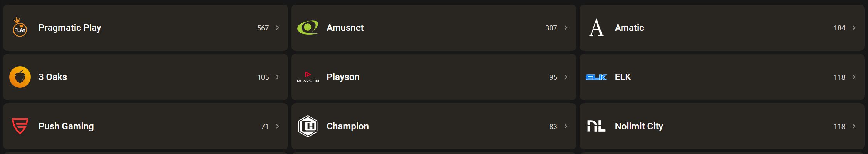
Task: Click the chevron beside ELK count
Action: [x=854, y=77]
